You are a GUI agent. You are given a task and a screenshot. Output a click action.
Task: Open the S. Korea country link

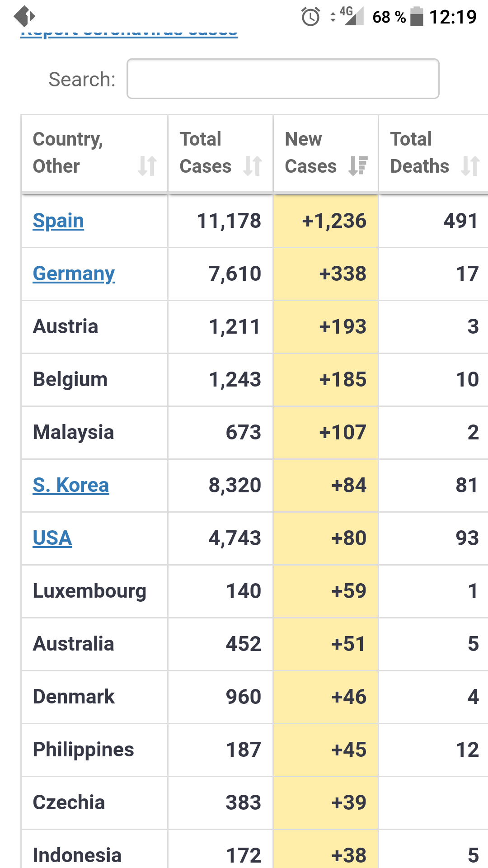(x=71, y=485)
